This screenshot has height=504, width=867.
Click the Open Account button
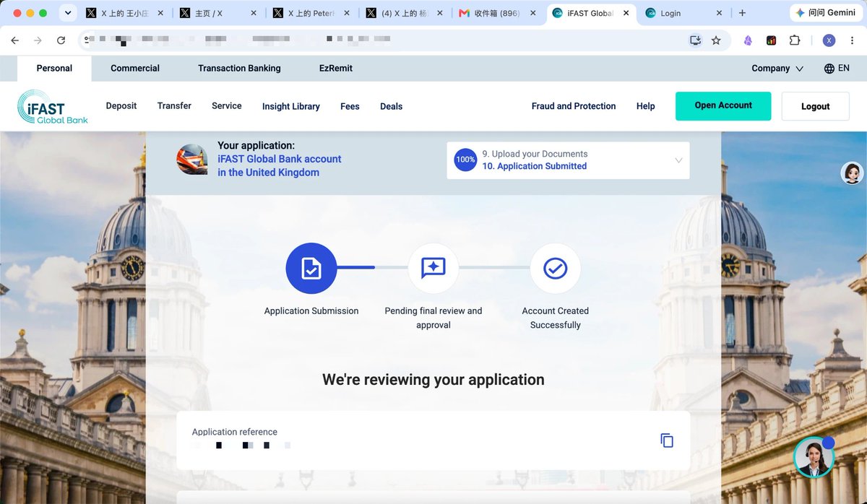click(x=723, y=106)
